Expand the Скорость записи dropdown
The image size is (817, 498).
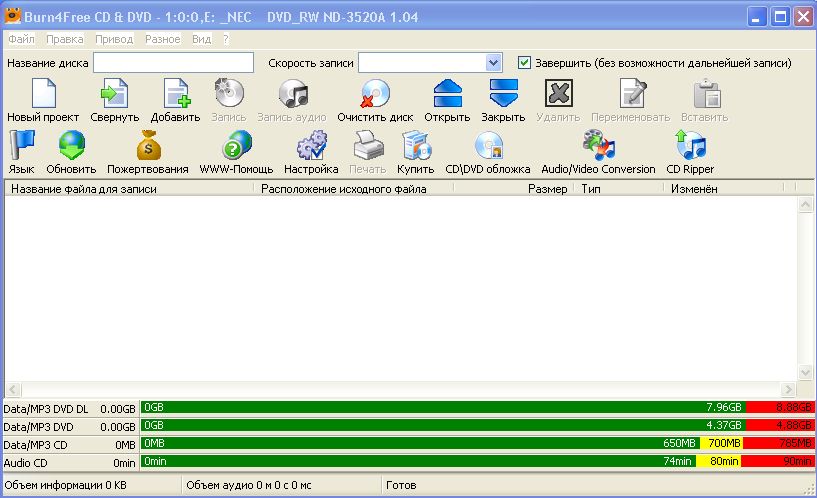tap(493, 63)
